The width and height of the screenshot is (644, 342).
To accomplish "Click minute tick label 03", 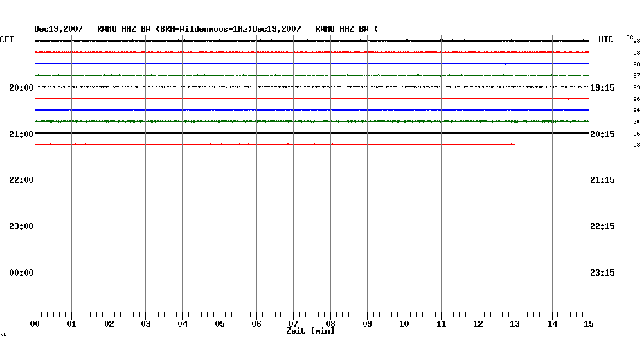I will (x=146, y=324).
